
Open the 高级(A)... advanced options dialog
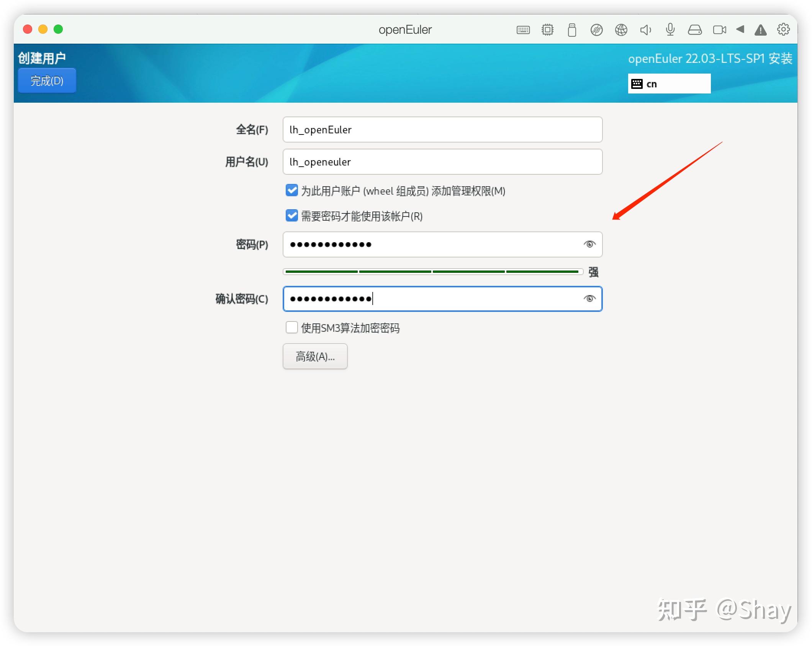click(315, 356)
